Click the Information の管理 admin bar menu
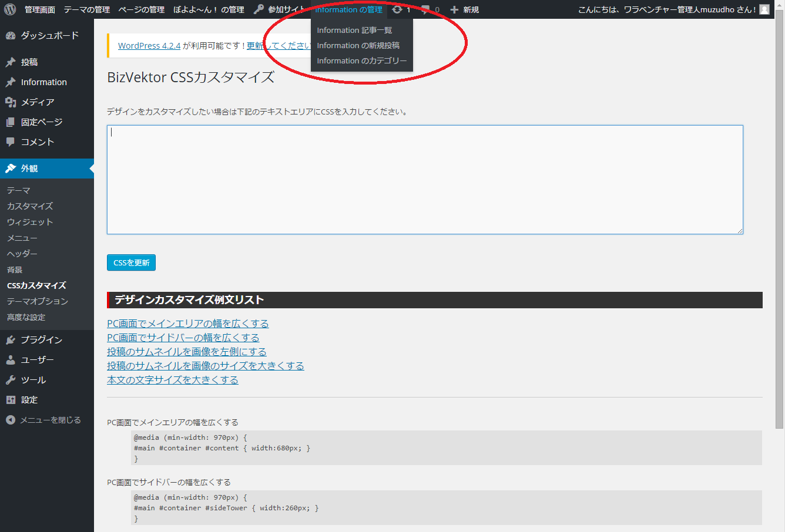Image resolution: width=785 pixels, height=532 pixels. (349, 9)
